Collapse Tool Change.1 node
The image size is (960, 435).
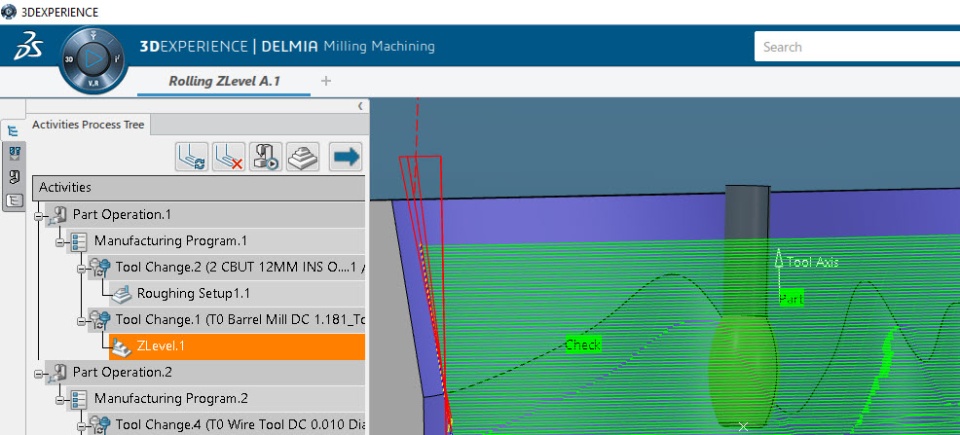pyautogui.click(x=81, y=320)
